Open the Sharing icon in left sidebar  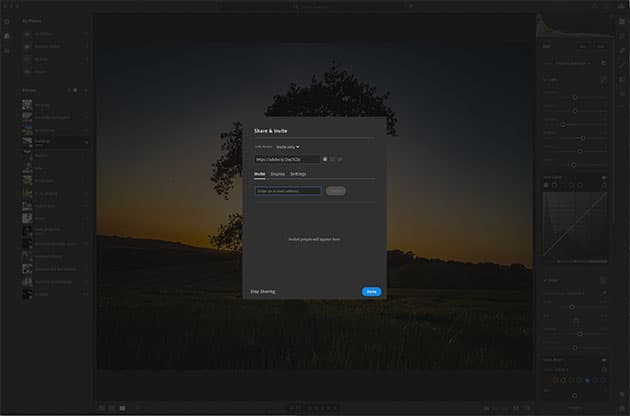[7, 51]
